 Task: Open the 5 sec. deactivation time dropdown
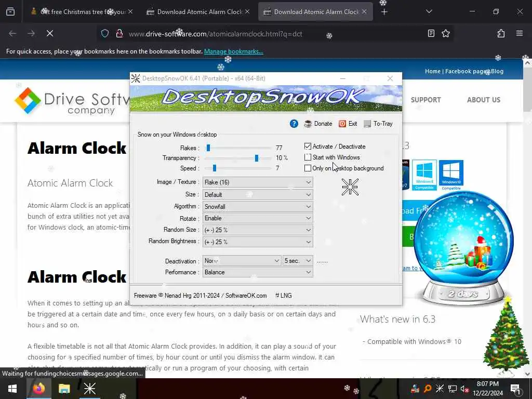coord(298,261)
